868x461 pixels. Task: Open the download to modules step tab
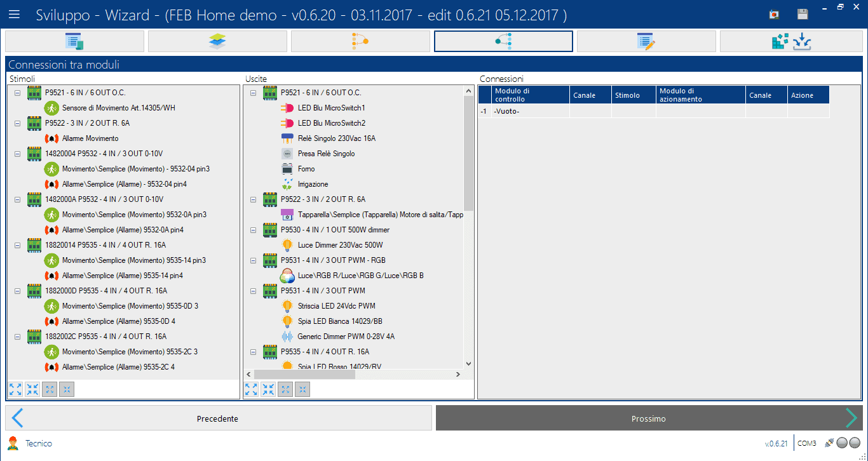click(791, 41)
